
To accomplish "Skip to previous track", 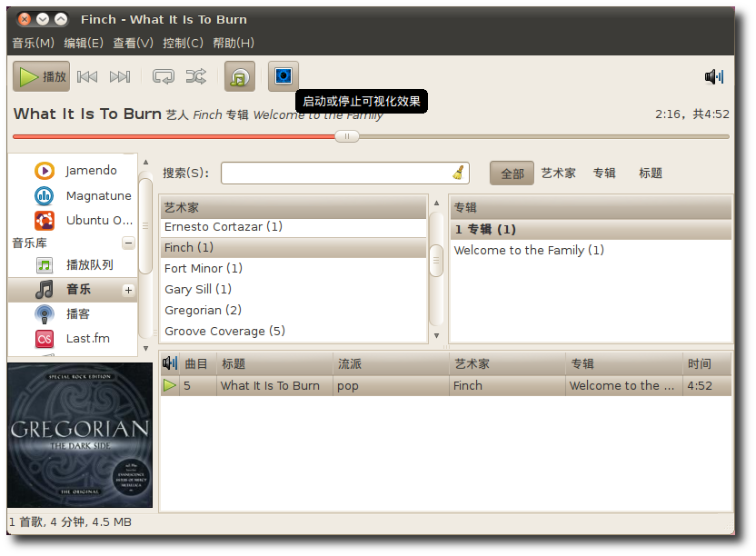I will 87,76.
